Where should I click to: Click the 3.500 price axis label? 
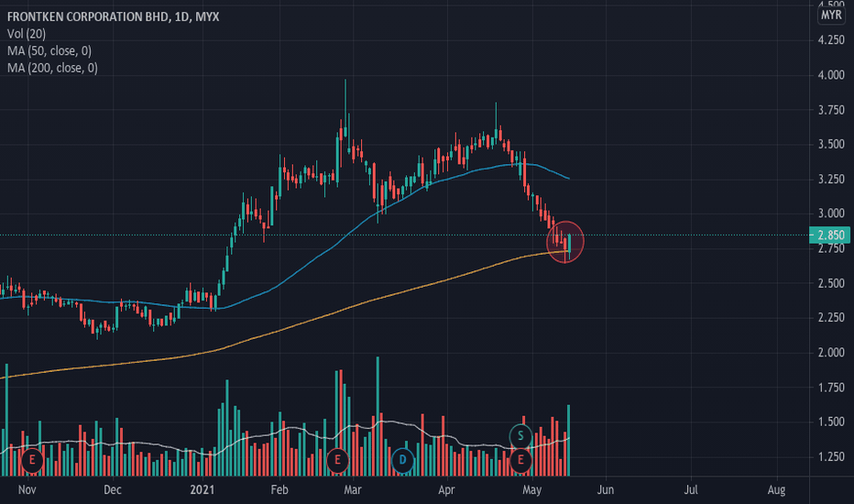point(831,145)
